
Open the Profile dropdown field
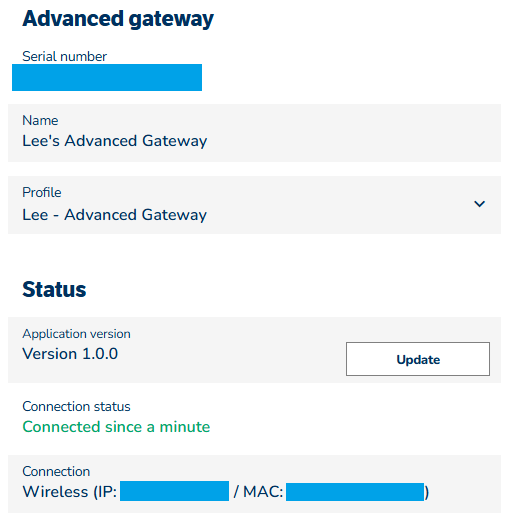[x=254, y=205]
